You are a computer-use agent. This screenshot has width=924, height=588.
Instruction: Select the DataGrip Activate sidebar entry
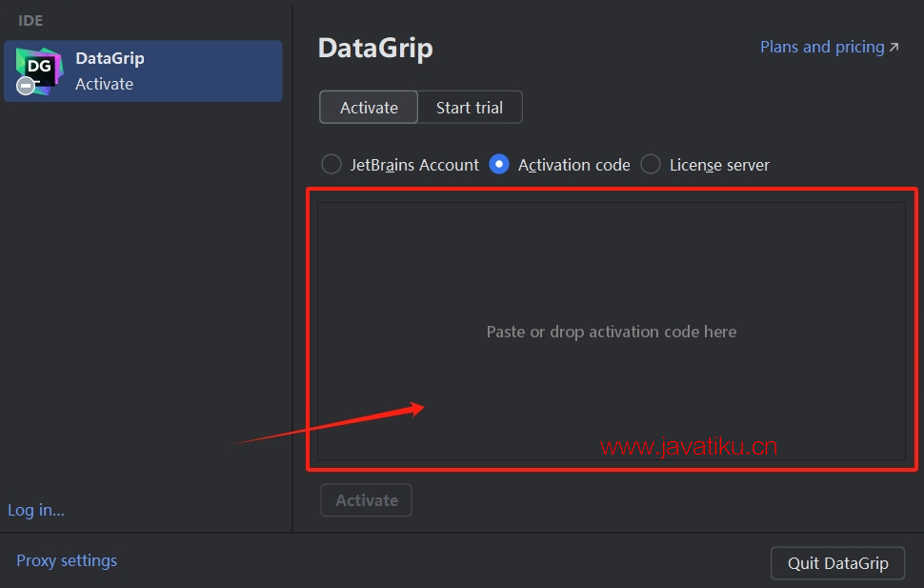pyautogui.click(x=143, y=71)
